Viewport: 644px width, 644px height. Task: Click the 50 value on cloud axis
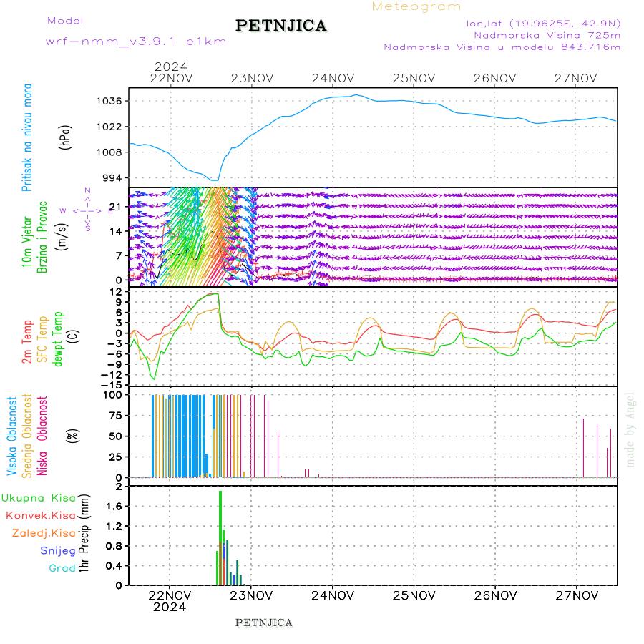(116, 436)
